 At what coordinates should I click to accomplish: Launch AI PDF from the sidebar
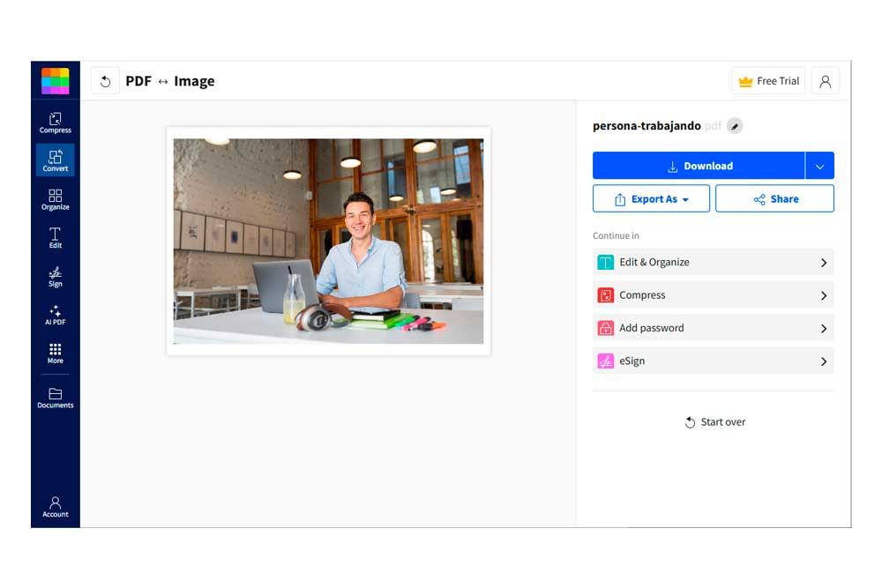pyautogui.click(x=55, y=315)
